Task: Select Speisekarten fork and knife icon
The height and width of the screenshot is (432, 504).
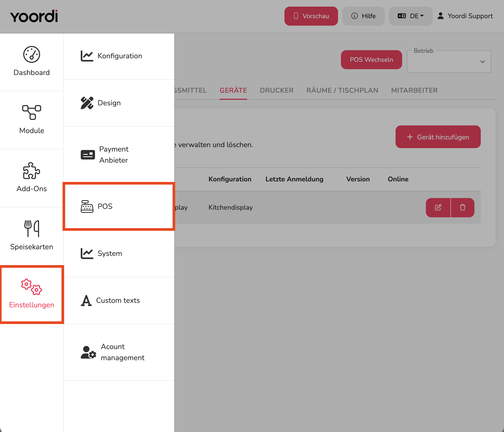Action: (32, 228)
